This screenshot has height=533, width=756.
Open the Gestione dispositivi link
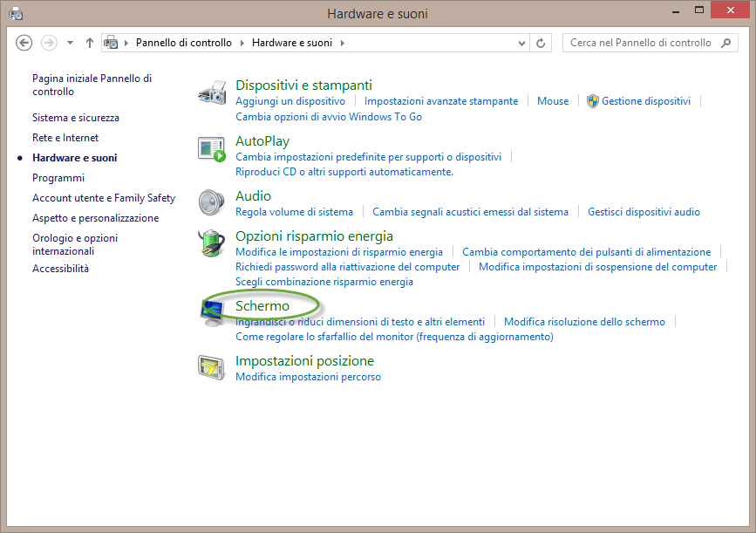(x=645, y=101)
